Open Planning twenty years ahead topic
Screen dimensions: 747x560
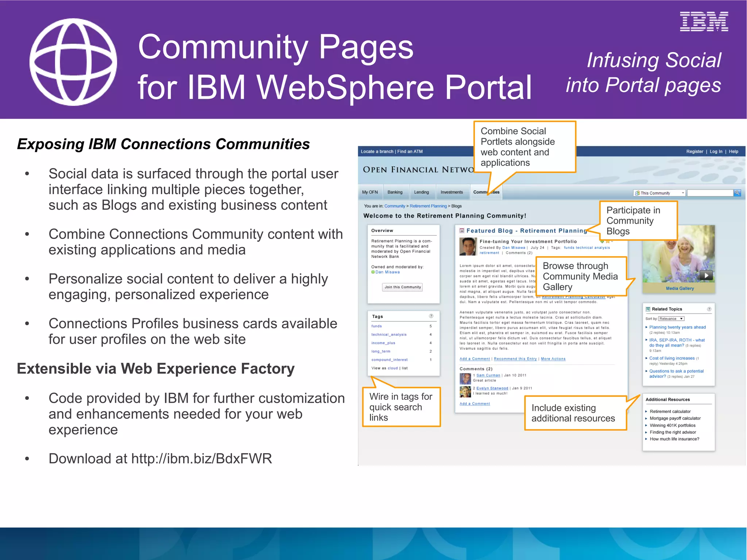pos(677,327)
